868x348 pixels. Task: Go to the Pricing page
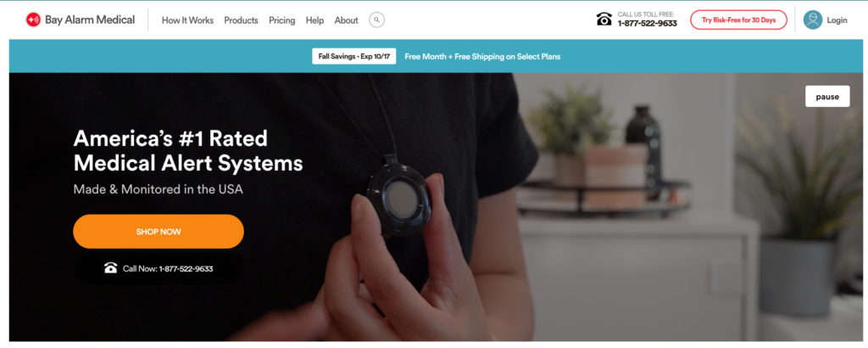click(x=281, y=20)
